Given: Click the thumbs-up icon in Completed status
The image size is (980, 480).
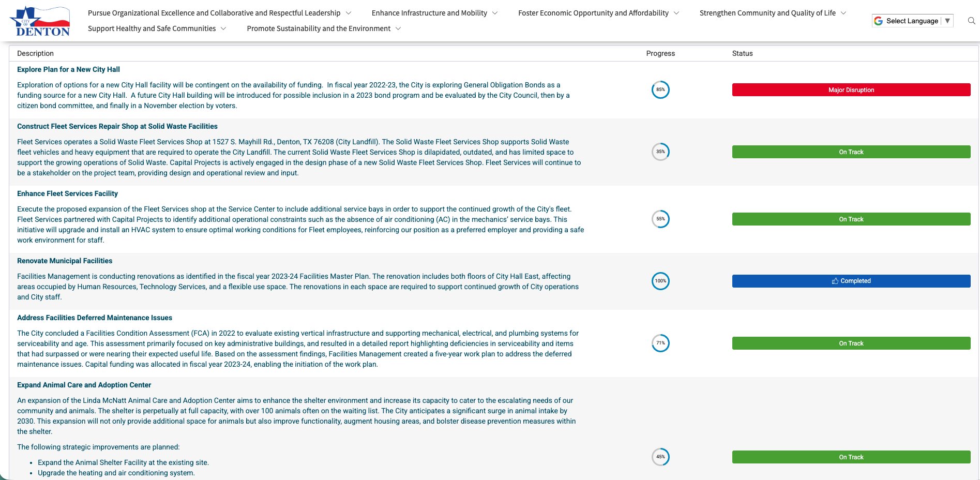Looking at the screenshot, I should coord(835,281).
